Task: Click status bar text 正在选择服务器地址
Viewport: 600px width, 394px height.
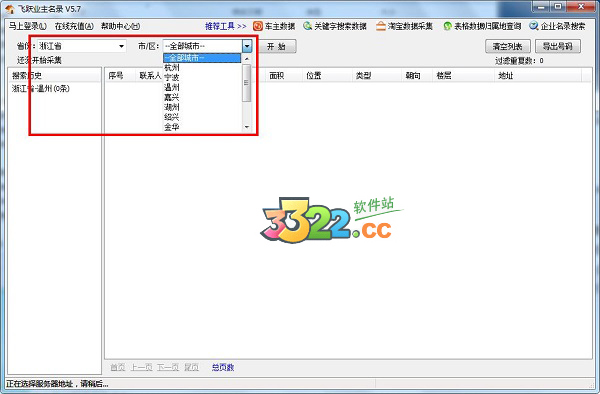Action: (57, 384)
